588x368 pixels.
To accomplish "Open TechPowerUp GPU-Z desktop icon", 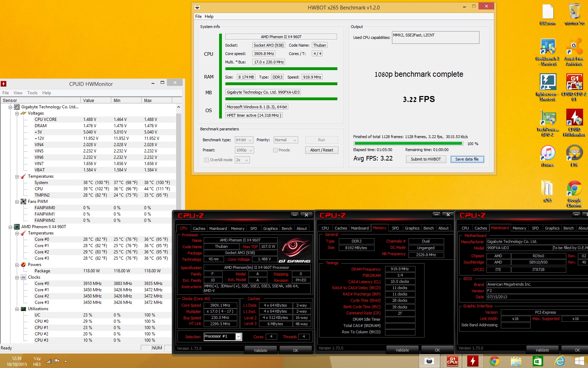I will pyautogui.click(x=548, y=123).
